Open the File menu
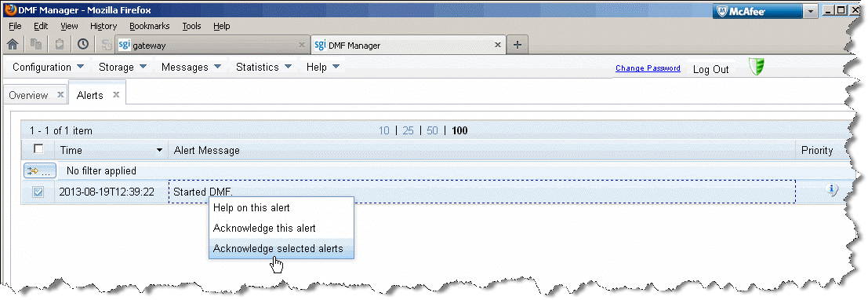This screenshot has height=300, width=868. tap(15, 26)
